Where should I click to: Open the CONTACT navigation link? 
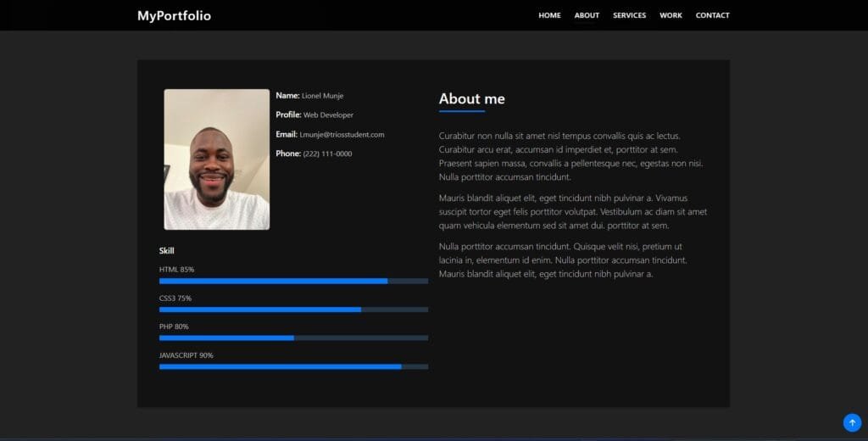click(x=712, y=15)
